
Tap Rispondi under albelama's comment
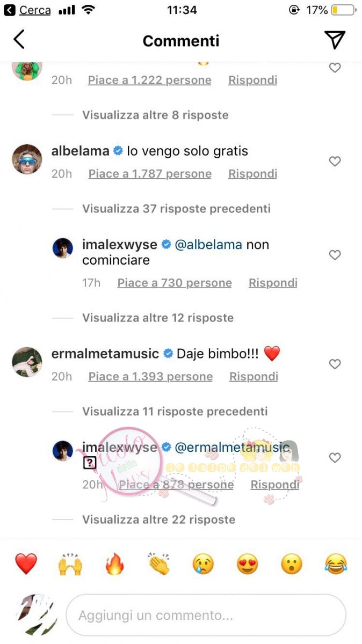coord(252,174)
